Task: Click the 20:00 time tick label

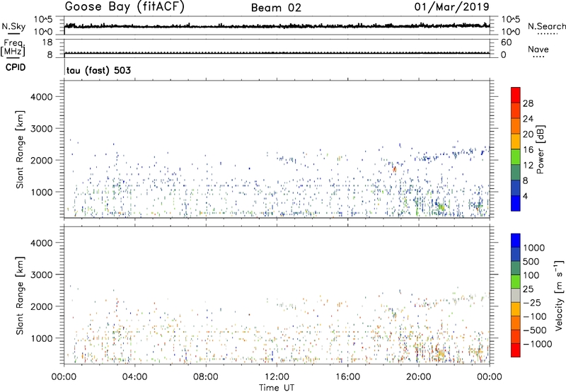Action: click(419, 377)
